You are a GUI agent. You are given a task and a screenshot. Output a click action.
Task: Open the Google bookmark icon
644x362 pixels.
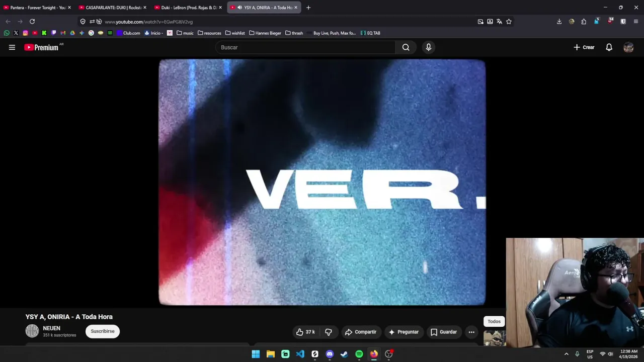(x=91, y=33)
